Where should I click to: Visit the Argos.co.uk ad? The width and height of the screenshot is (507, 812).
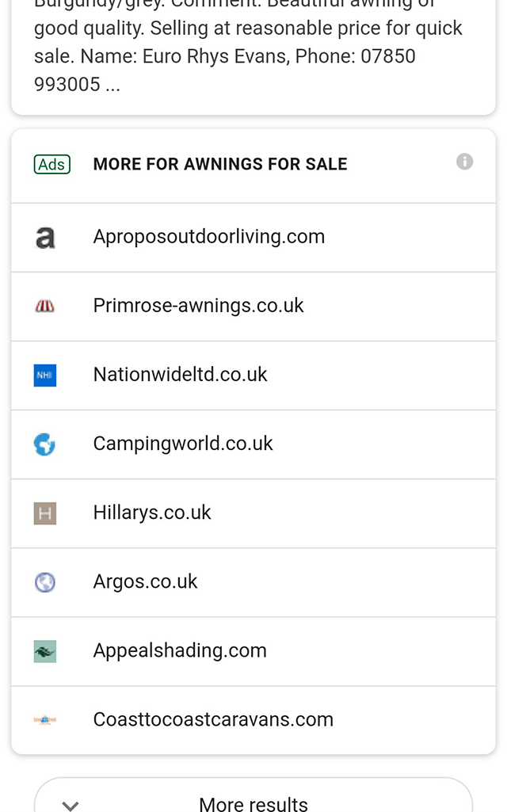point(146,581)
